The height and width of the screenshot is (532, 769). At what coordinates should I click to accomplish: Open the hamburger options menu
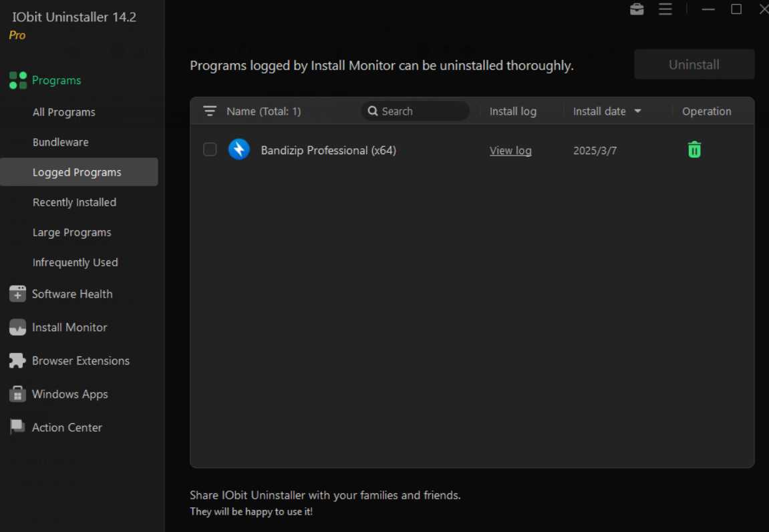(x=665, y=9)
